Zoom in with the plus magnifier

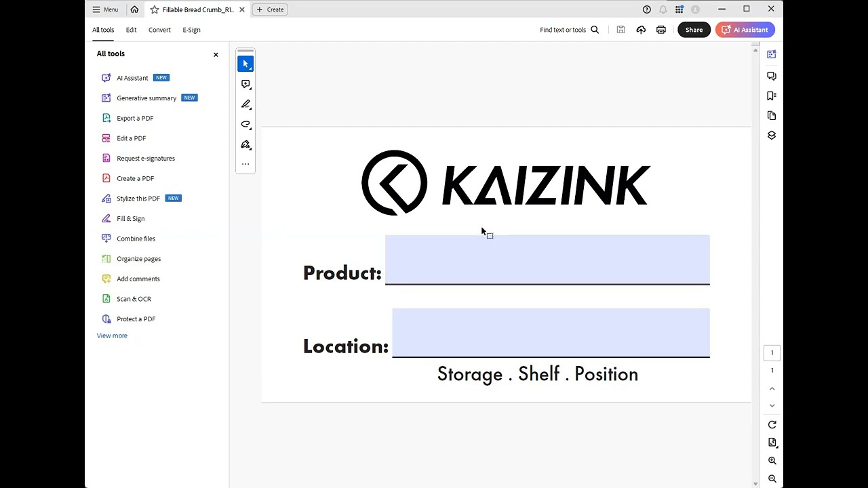[x=772, y=461]
